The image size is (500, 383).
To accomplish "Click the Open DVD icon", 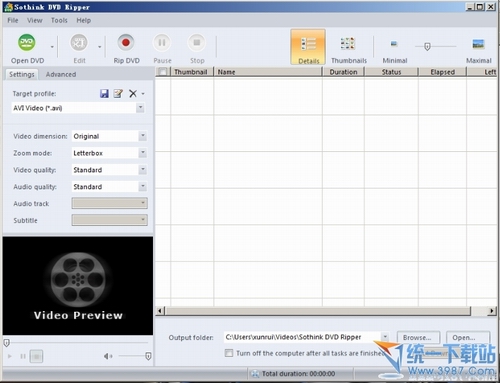I will point(27,43).
